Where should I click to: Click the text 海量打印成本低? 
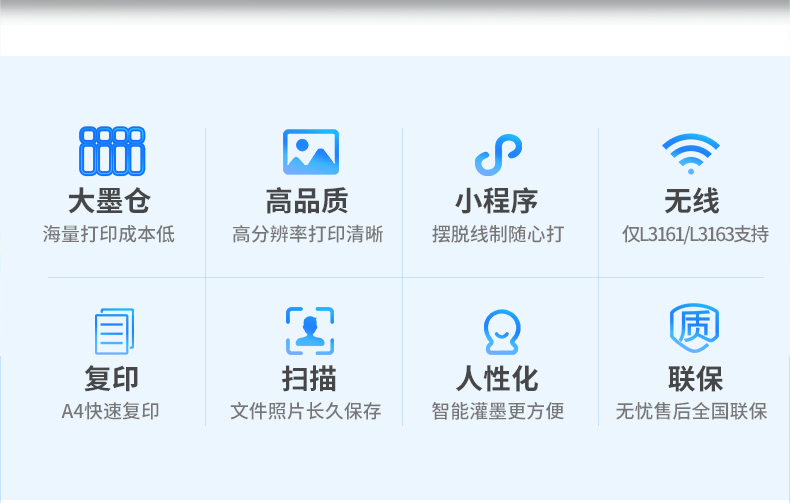point(109,234)
